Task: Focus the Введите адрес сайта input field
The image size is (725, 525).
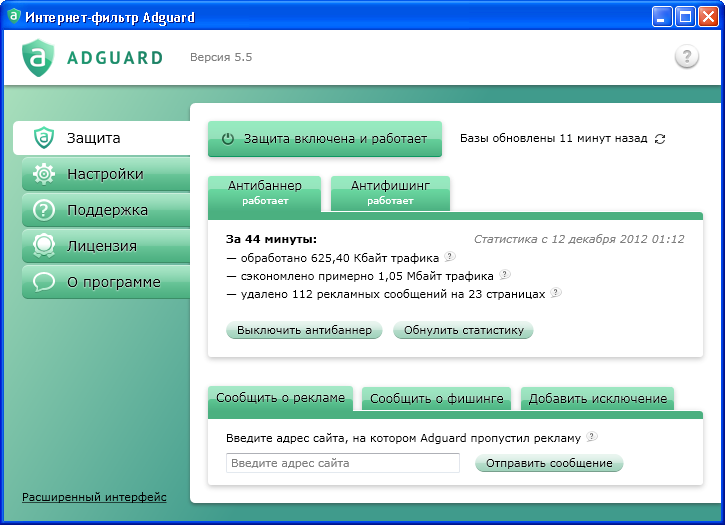Action: 343,463
